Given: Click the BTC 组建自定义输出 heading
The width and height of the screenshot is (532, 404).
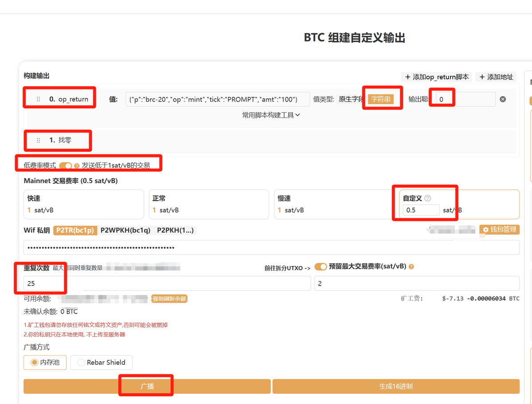Looking at the screenshot, I should click(354, 38).
